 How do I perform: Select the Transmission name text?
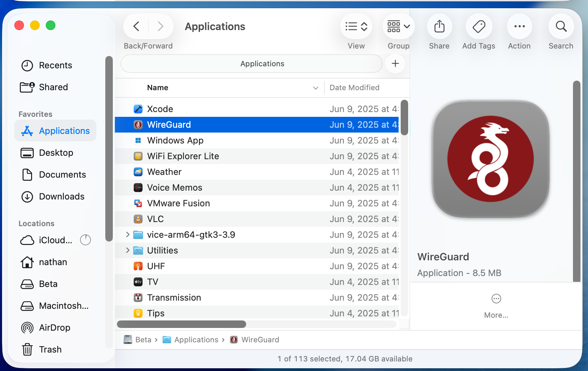(174, 298)
